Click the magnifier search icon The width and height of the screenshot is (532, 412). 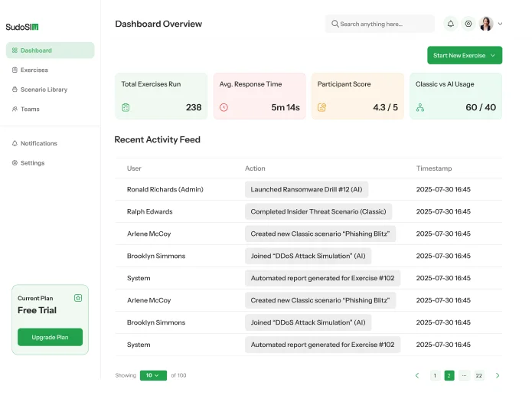click(335, 24)
